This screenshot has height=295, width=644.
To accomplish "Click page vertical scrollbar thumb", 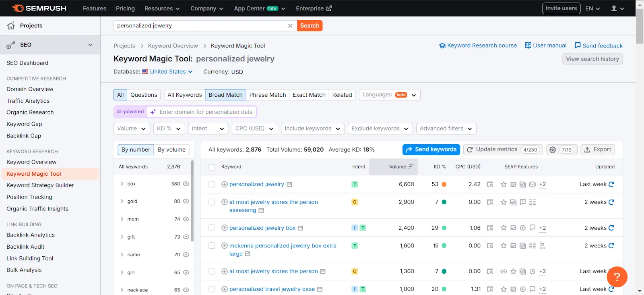I will (x=640, y=26).
